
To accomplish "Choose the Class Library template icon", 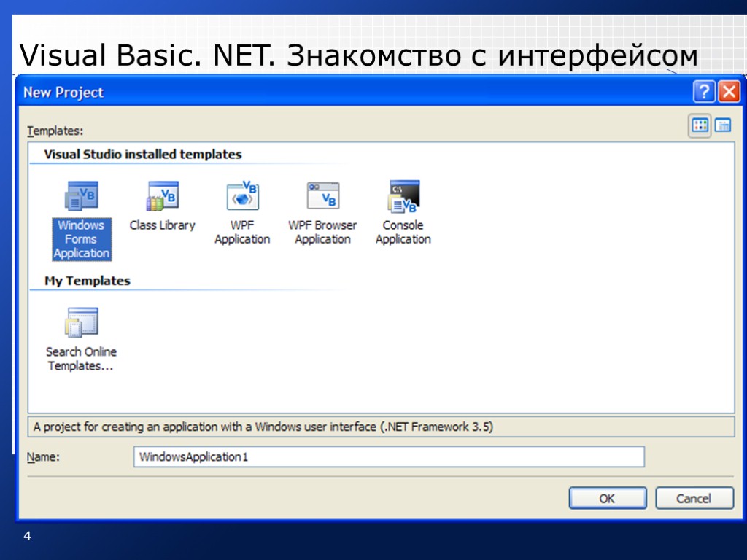I will (163, 195).
